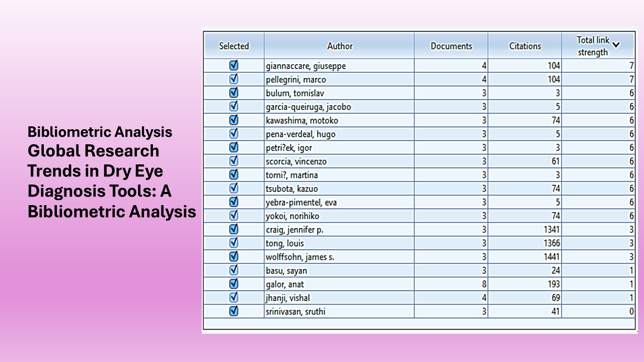Sort by the Documents column header
This screenshot has width=644, height=362.
[x=451, y=46]
